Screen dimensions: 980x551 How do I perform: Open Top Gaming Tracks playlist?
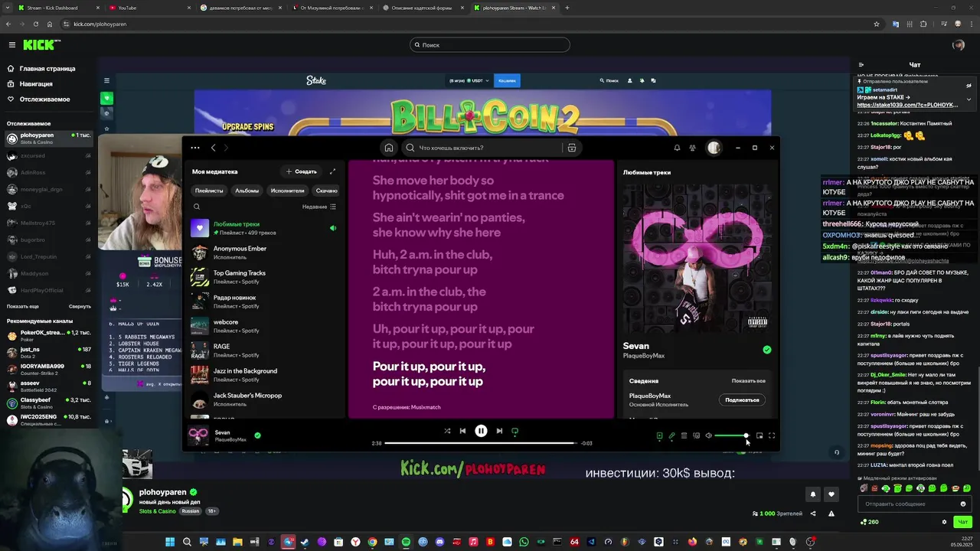click(x=264, y=276)
